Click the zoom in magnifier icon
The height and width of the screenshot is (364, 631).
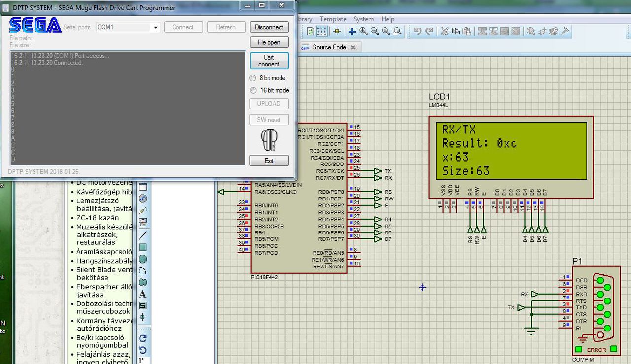[364, 32]
